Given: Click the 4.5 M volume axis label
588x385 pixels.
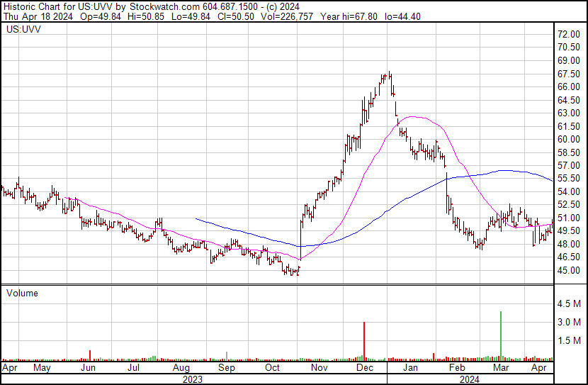Looking at the screenshot, I should 570,304.
